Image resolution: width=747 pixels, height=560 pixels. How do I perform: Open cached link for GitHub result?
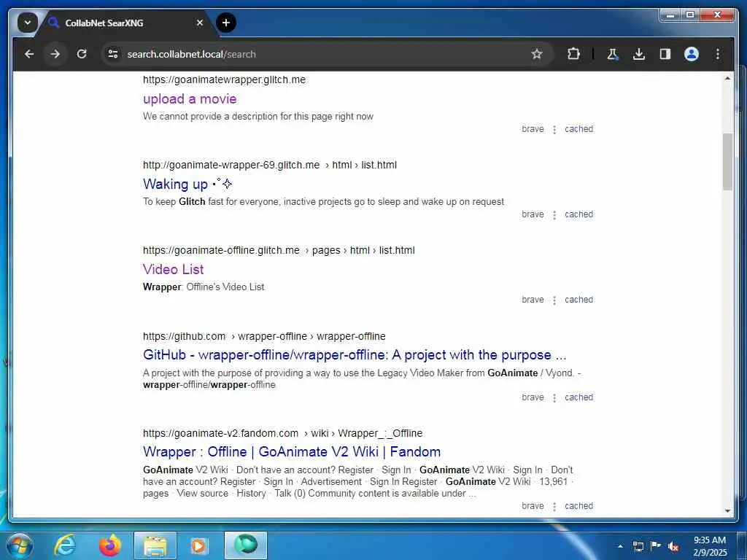pyautogui.click(x=578, y=397)
